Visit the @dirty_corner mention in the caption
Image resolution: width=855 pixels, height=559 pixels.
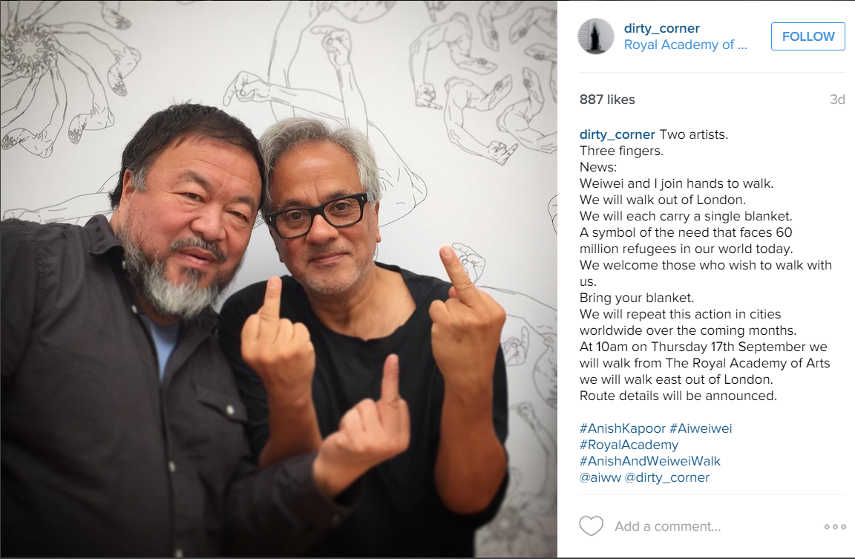pyautogui.click(x=667, y=478)
